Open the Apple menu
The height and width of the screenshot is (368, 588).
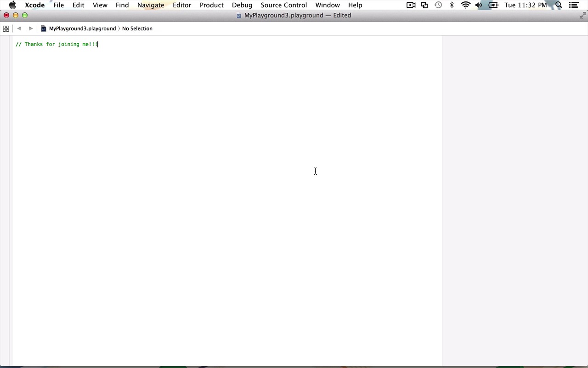12,5
